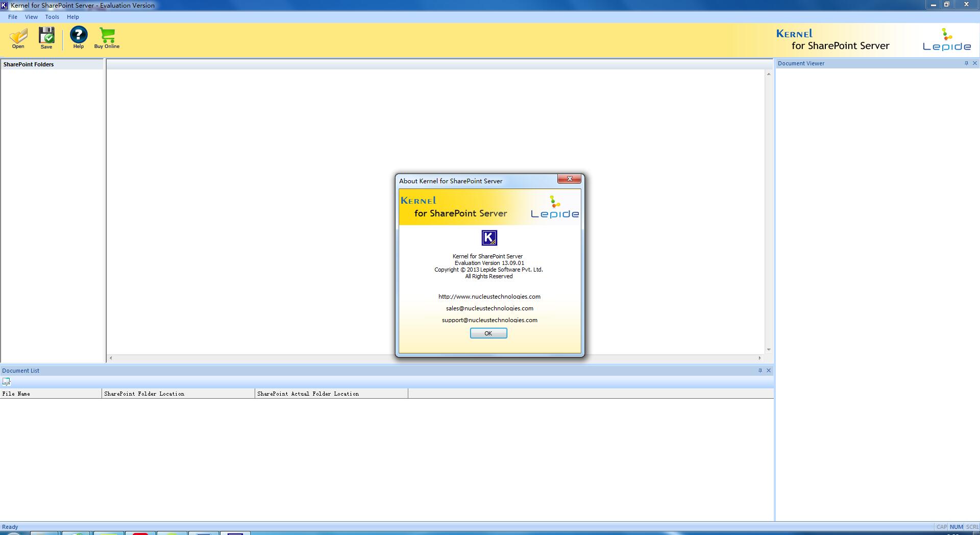
Task: Click the Ready status bar text
Action: pyautogui.click(x=10, y=527)
